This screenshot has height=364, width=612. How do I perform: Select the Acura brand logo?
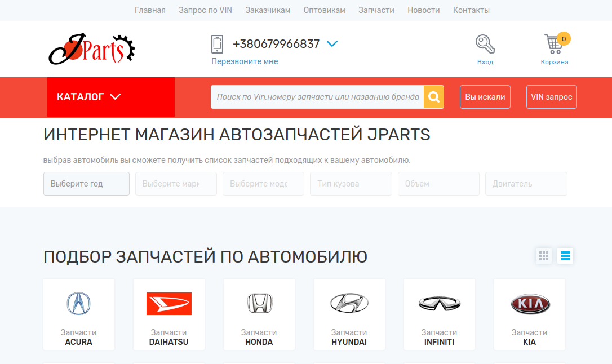point(78,303)
